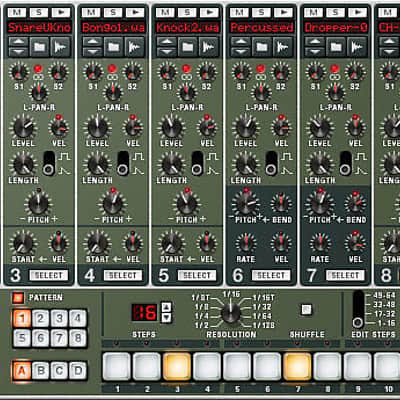400x400 pixels.
Task: Preview play channel 6 Percussed sample
Action: [284, 12]
